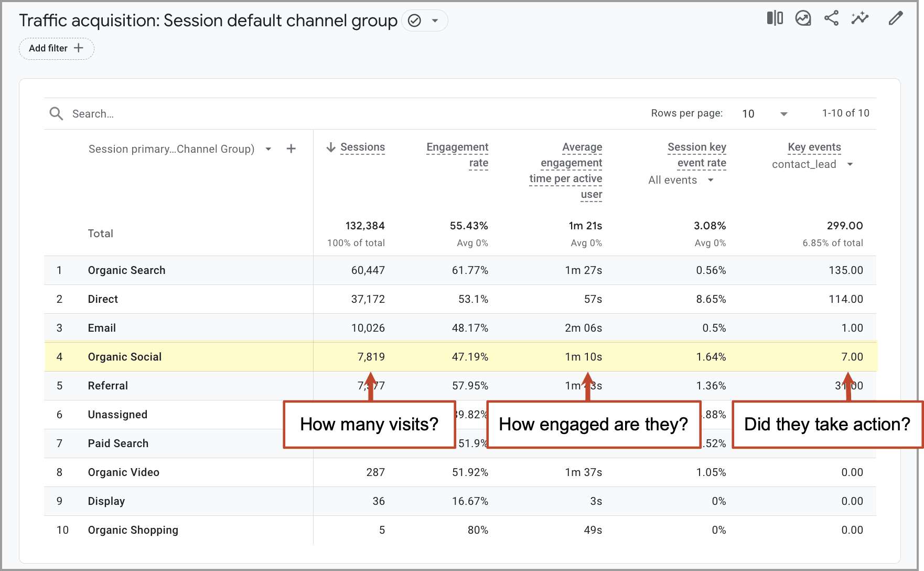Viewport: 924px width, 571px height.
Task: Click the 37,172 sessions value
Action: click(368, 299)
